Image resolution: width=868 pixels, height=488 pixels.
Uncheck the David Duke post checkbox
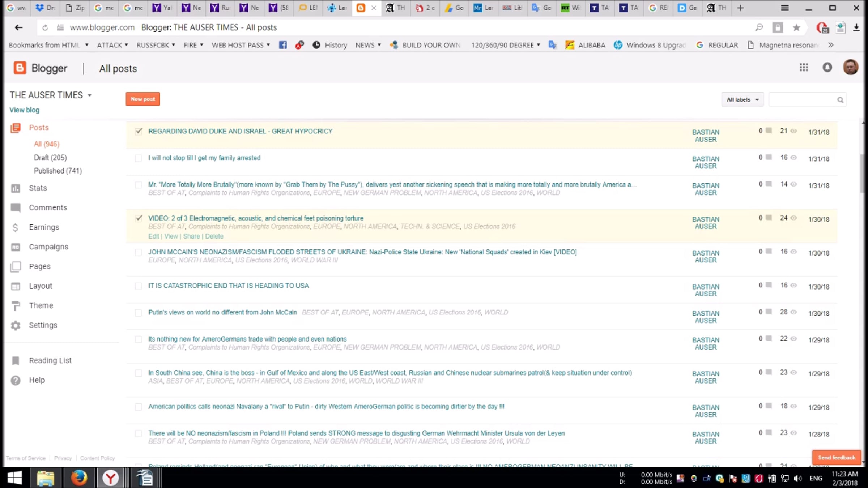tap(139, 131)
